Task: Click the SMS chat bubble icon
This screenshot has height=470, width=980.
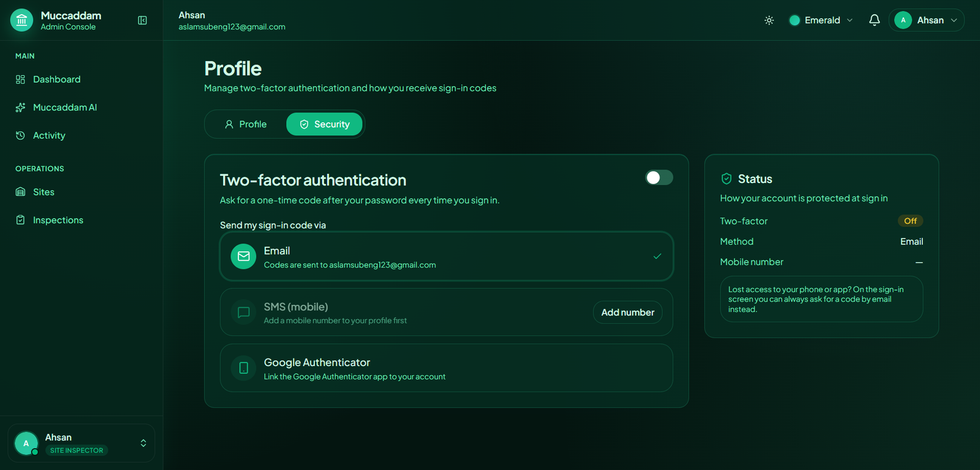Action: point(244,312)
